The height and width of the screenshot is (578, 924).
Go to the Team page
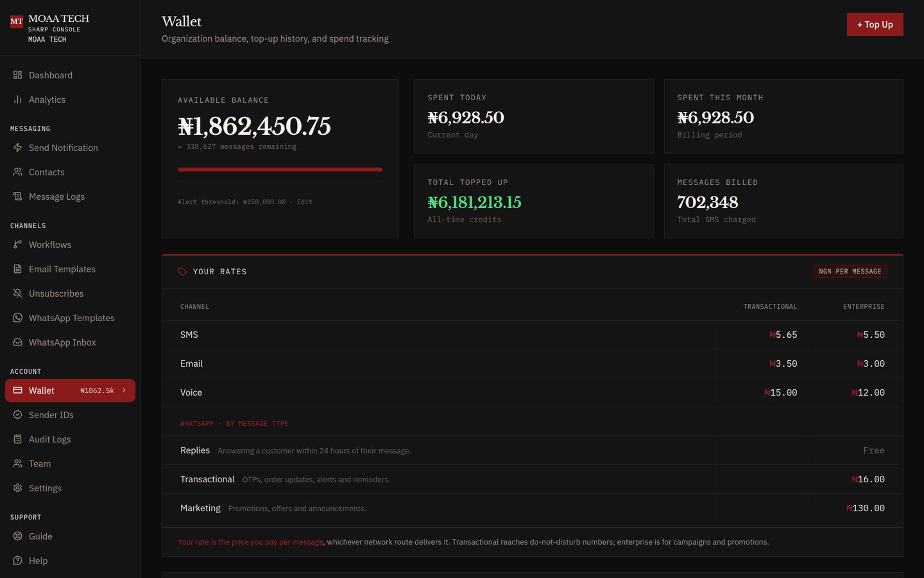(x=70, y=464)
